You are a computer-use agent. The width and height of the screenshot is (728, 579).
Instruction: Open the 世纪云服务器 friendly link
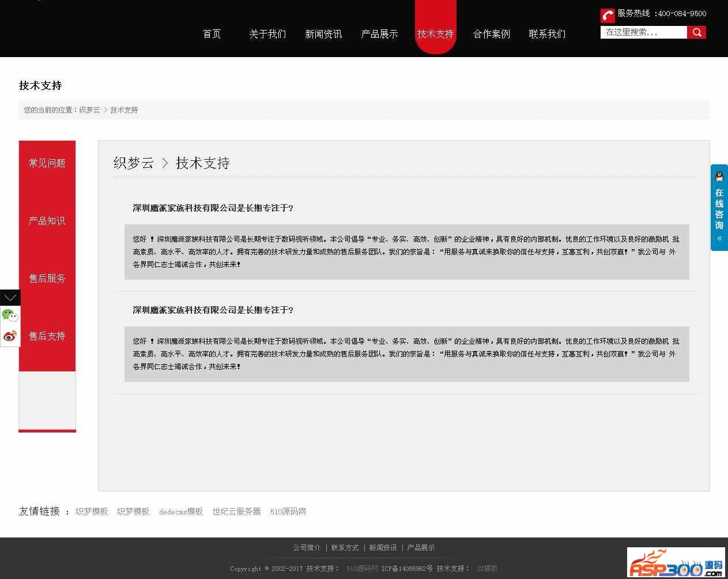[x=236, y=512]
